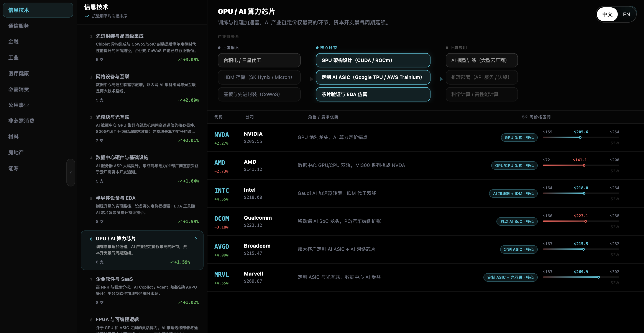This screenshot has width=644, height=333.
Task: Click the trend icon beside 按近期平均涨幅排序
Action: [87, 16]
